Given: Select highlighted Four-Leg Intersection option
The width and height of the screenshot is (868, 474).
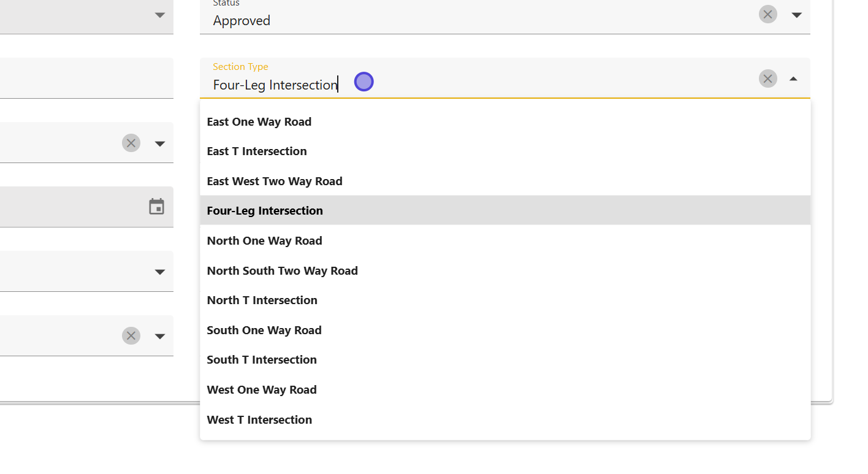Looking at the screenshot, I should 265,210.
